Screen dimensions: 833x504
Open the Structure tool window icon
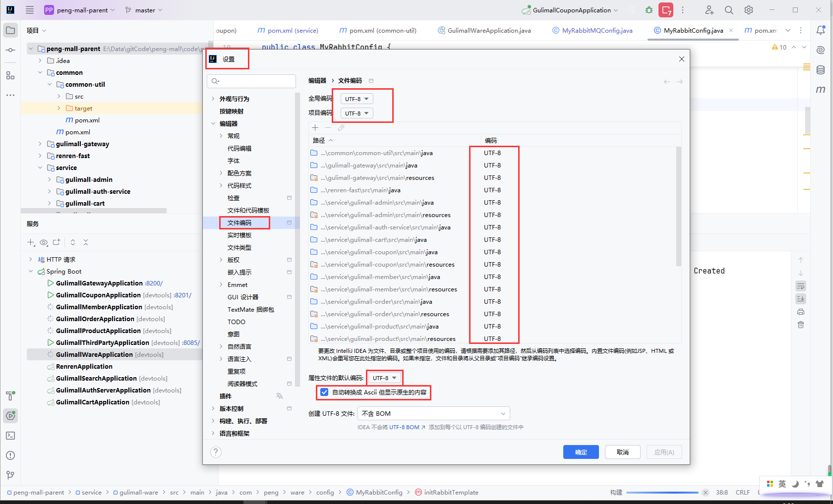tap(10, 75)
